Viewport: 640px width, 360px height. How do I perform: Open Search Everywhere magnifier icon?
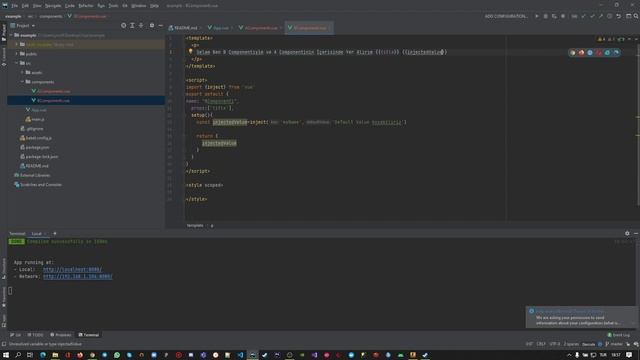[x=636, y=16]
